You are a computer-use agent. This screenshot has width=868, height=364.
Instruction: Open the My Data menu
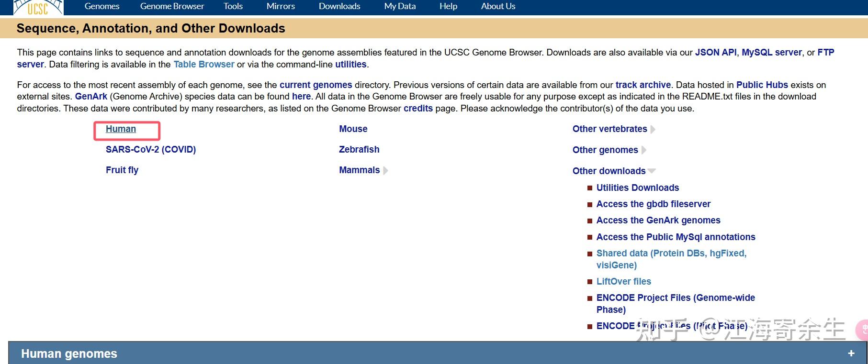pyautogui.click(x=400, y=6)
